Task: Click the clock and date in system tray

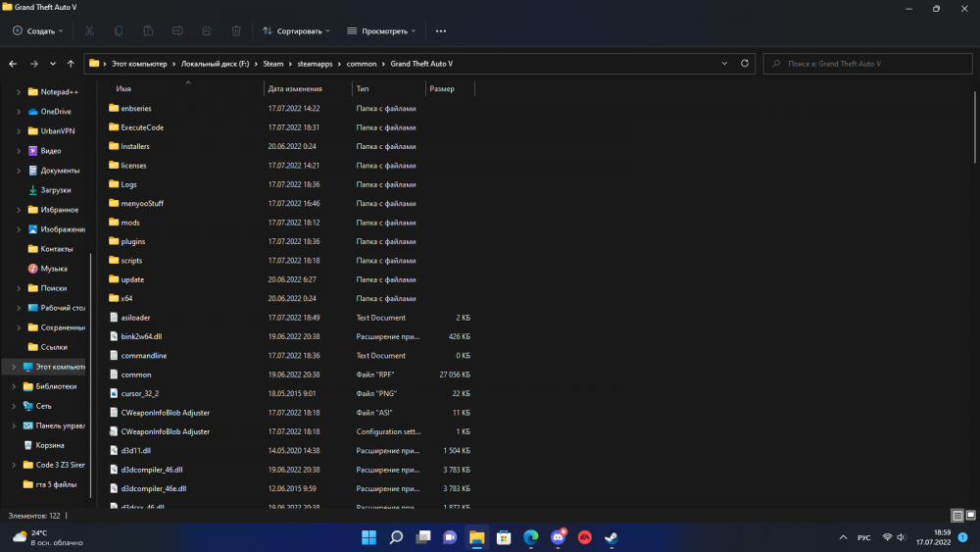Action: click(x=933, y=537)
